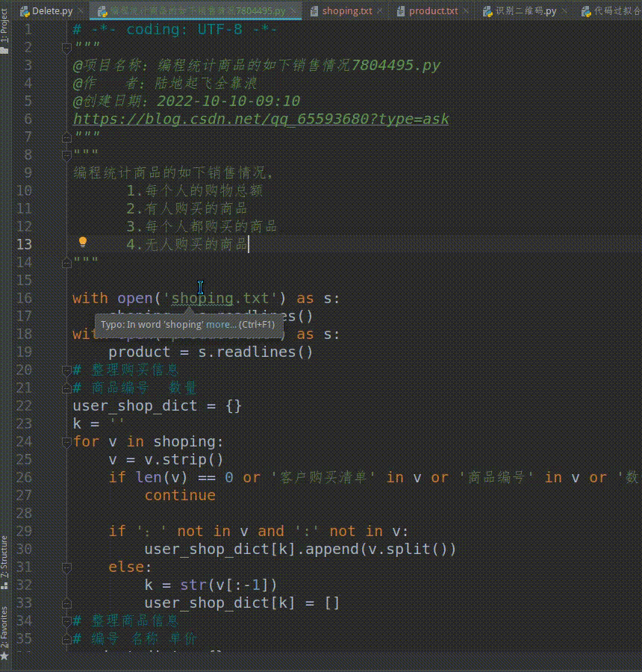This screenshot has height=672, width=642.
Task: Open the 1: Project tool window
Action: pyautogui.click(x=4, y=31)
